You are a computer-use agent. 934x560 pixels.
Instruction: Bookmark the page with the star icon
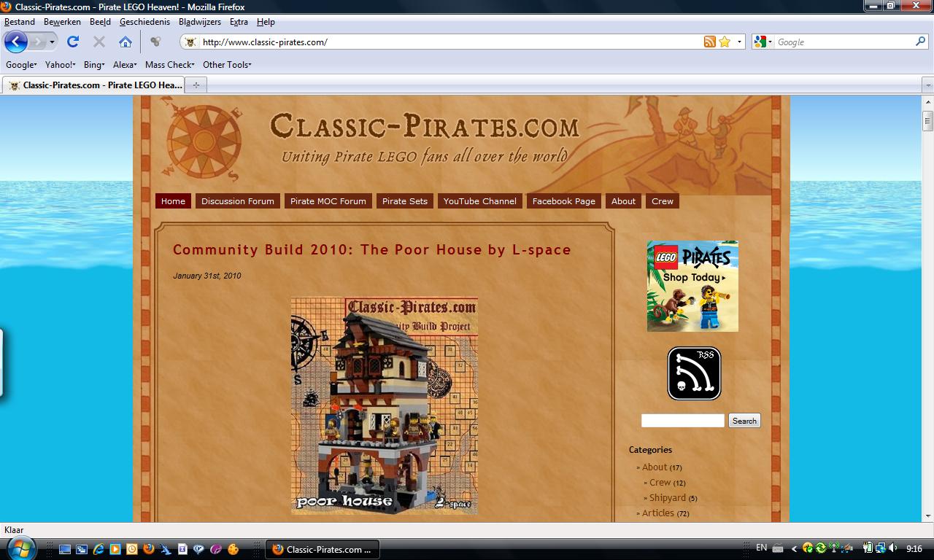click(725, 42)
